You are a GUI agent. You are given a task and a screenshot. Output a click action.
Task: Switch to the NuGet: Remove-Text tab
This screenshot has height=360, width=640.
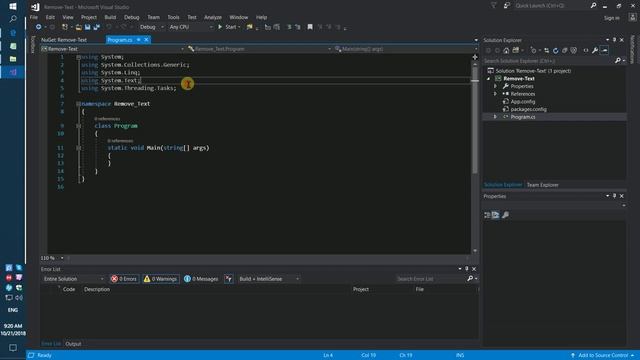(64, 40)
